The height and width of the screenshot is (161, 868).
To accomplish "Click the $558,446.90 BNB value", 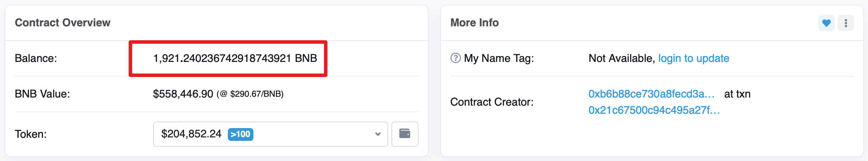I will pyautogui.click(x=183, y=94).
